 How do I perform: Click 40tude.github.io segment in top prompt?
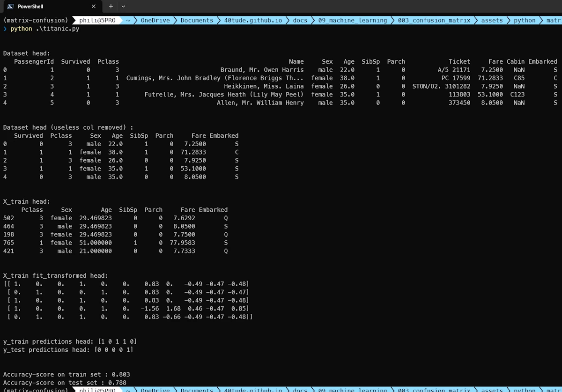(253, 20)
